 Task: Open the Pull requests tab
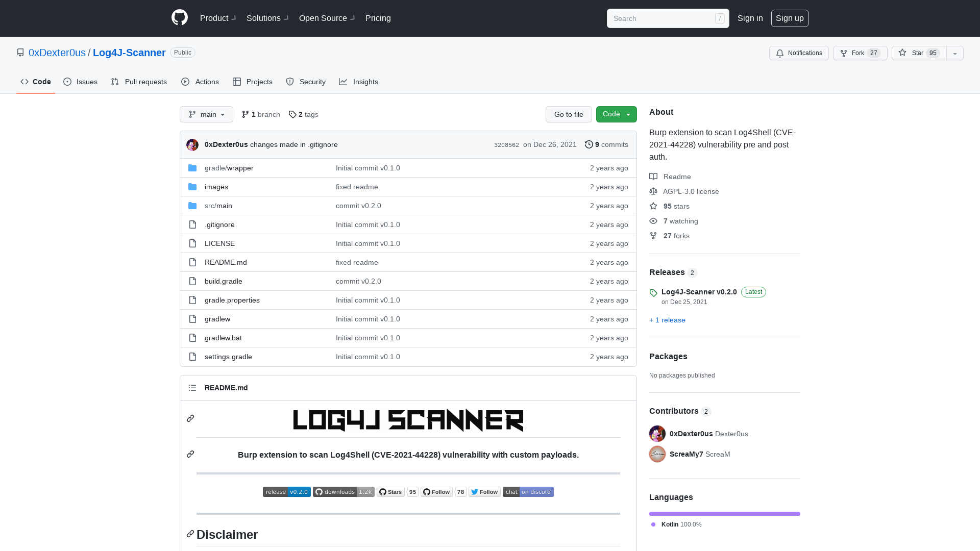tap(139, 82)
